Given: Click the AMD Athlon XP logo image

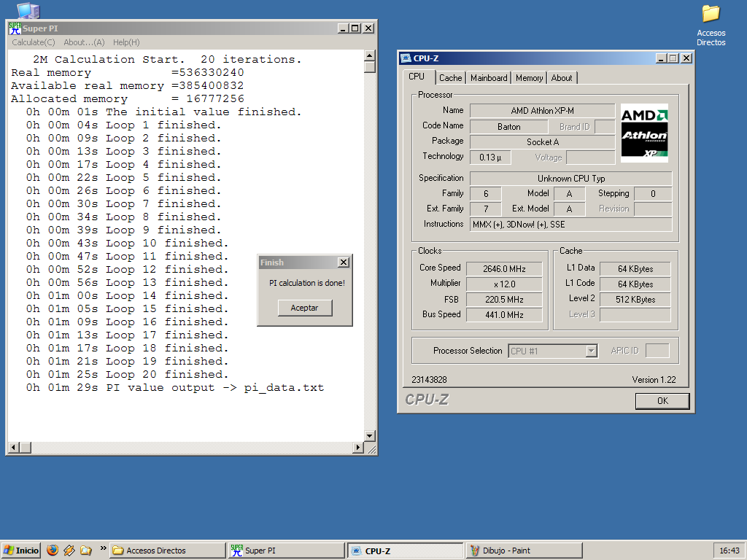Looking at the screenshot, I should tap(644, 133).
